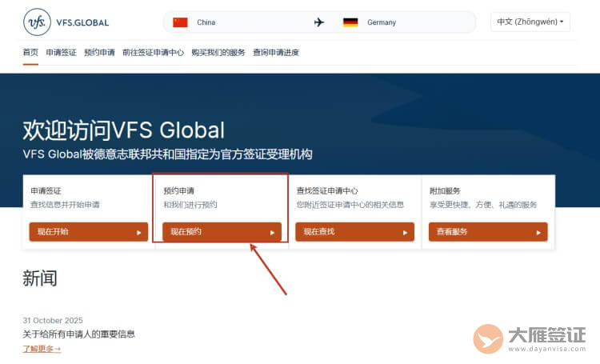The height and width of the screenshot is (364, 600).
Task: Click the 您附近签证申请中心的相关信息 description
Action: click(x=350, y=204)
